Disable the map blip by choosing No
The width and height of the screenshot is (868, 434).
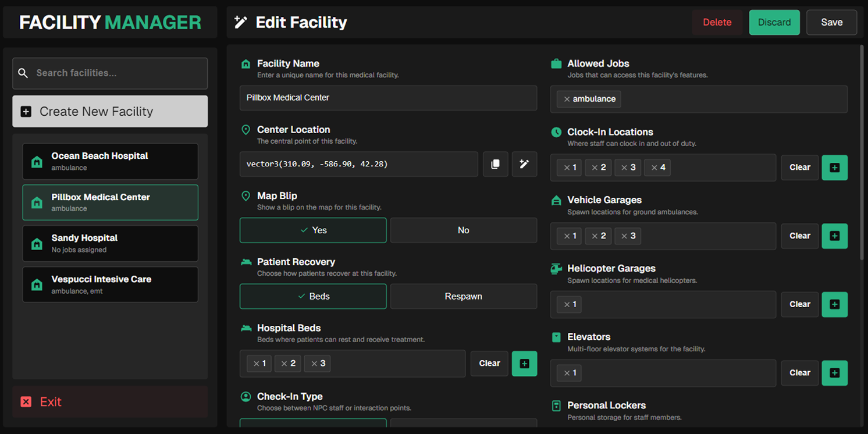463,230
